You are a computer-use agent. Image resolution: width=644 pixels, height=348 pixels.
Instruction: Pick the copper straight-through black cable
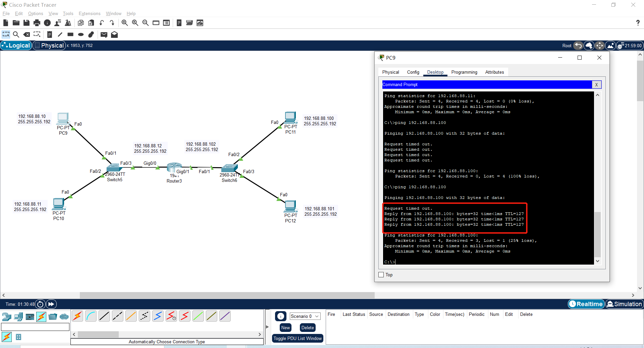click(x=104, y=316)
